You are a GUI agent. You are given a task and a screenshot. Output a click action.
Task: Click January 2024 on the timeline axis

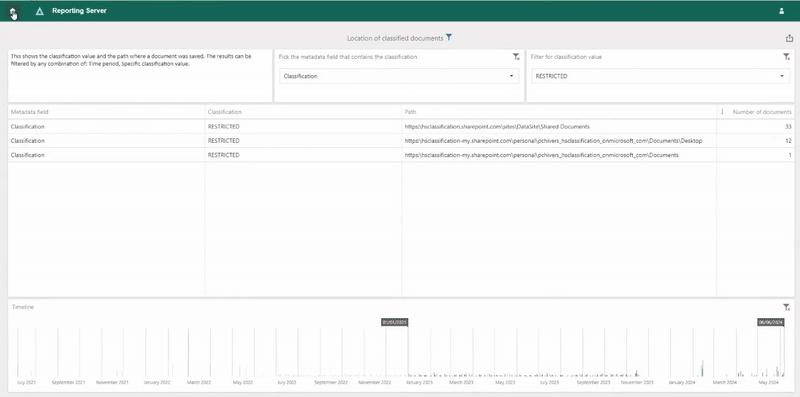tap(682, 382)
